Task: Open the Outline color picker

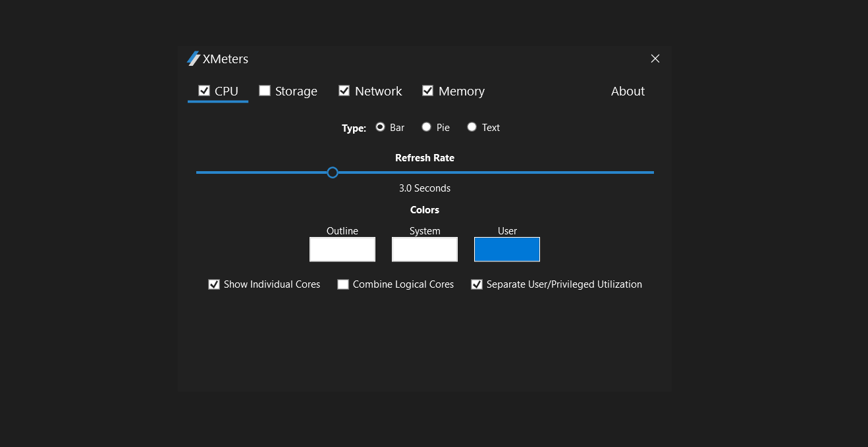Action: point(342,249)
